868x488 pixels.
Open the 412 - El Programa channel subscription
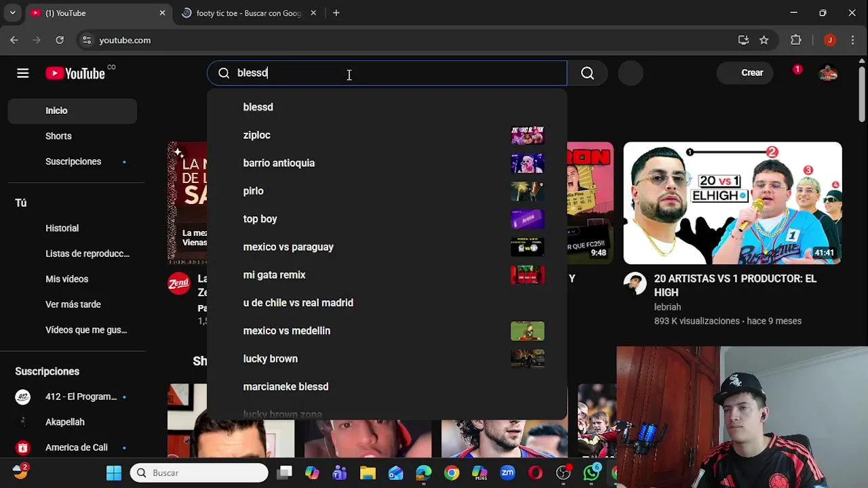point(73,396)
